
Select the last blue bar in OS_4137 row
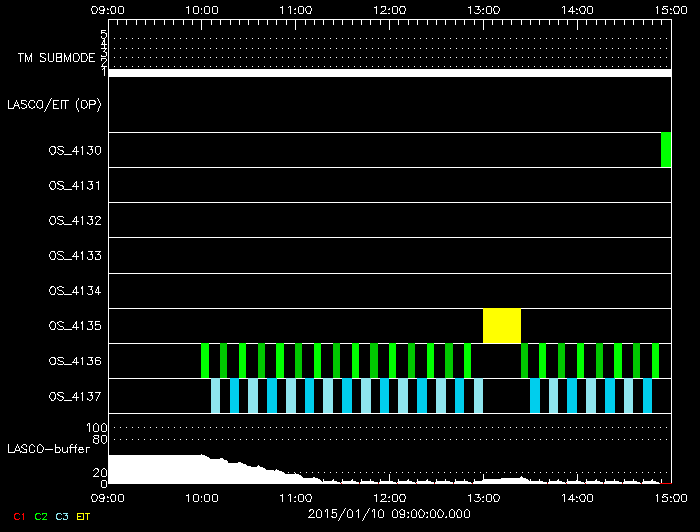(x=648, y=396)
